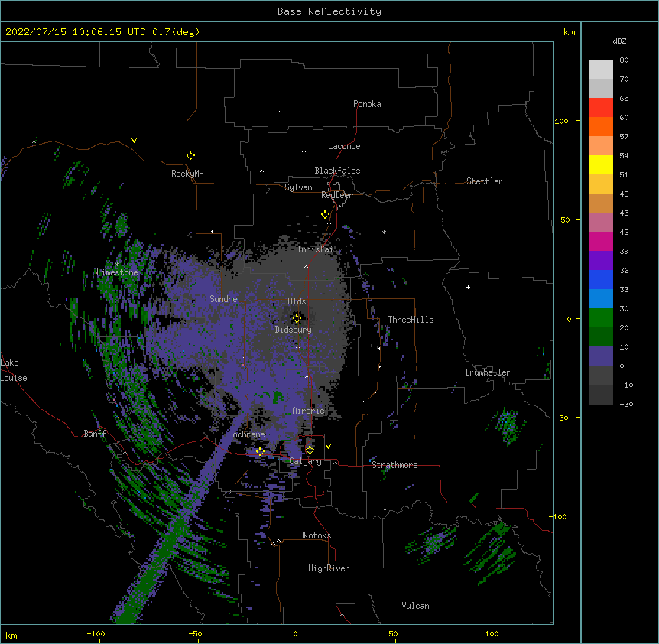The image size is (659, 644).
Task: Select the Sundre label
Action: tap(223, 299)
